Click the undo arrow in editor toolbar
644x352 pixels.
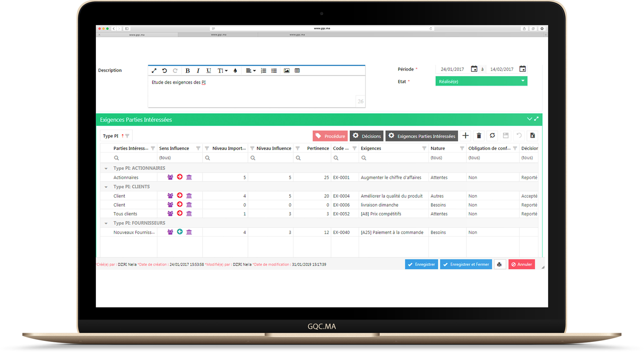click(x=164, y=71)
